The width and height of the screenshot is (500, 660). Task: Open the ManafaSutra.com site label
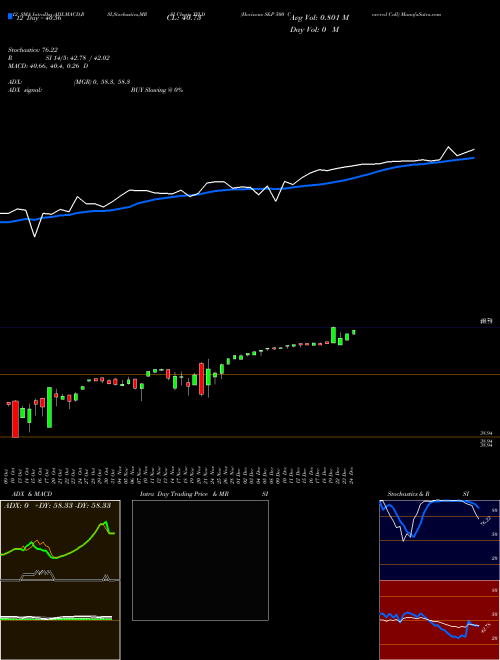pos(420,14)
